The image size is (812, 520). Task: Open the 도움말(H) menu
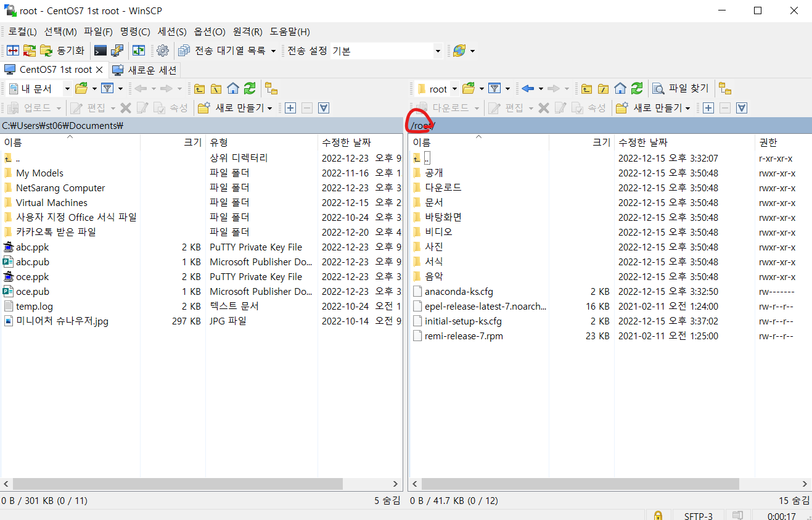pyautogui.click(x=290, y=31)
